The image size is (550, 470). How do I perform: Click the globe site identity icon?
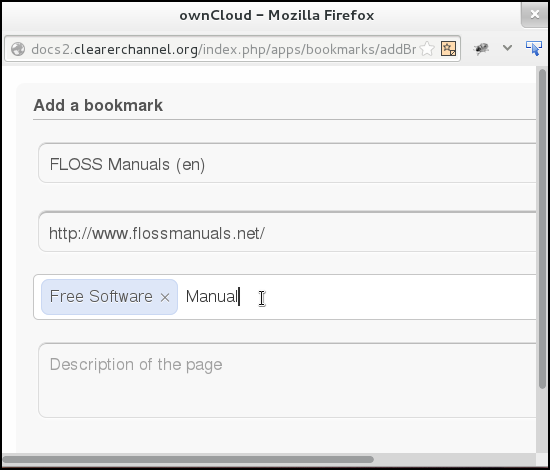coord(18,49)
